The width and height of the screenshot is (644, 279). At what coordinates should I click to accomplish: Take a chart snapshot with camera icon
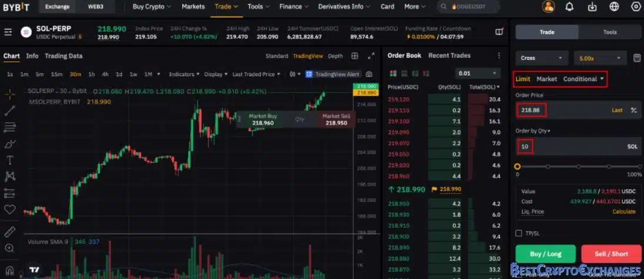click(369, 74)
